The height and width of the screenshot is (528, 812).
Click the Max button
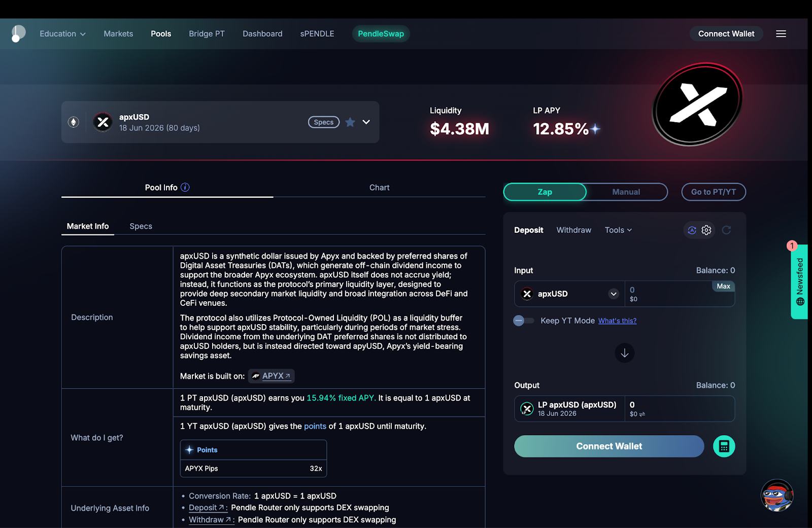[723, 287]
